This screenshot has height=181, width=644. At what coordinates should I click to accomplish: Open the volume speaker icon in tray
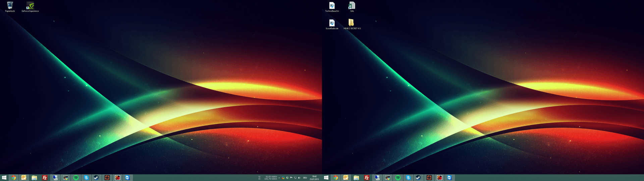coord(299,178)
